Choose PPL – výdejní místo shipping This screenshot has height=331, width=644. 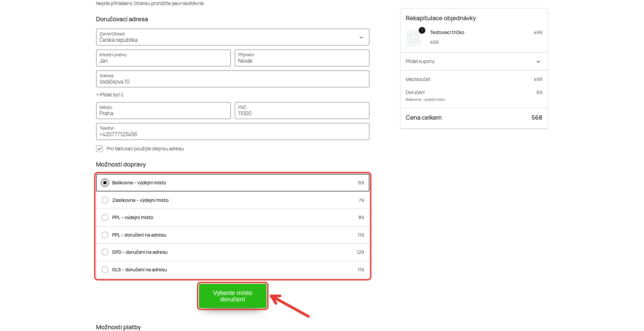coord(232,217)
